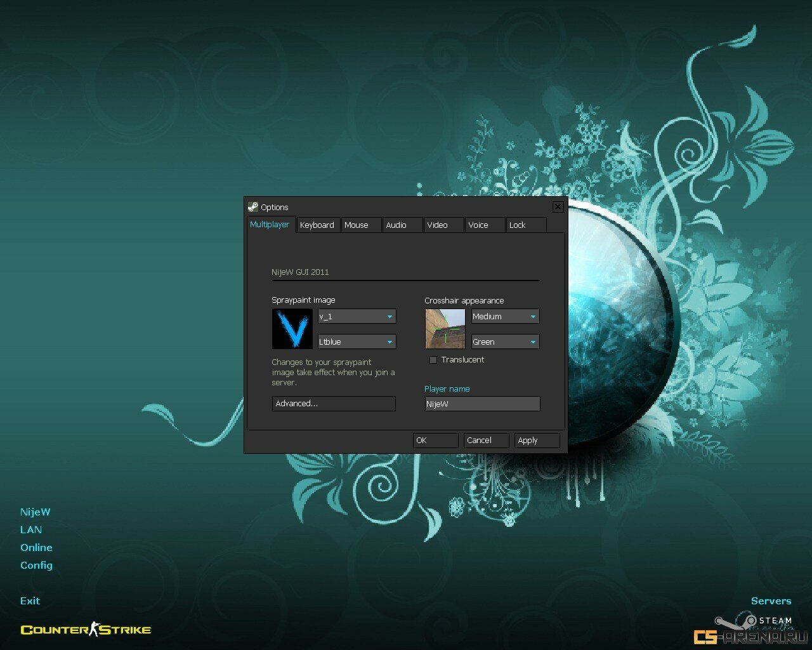Expand the Green crosshair color dropdown
The image size is (812, 650).
coord(505,342)
